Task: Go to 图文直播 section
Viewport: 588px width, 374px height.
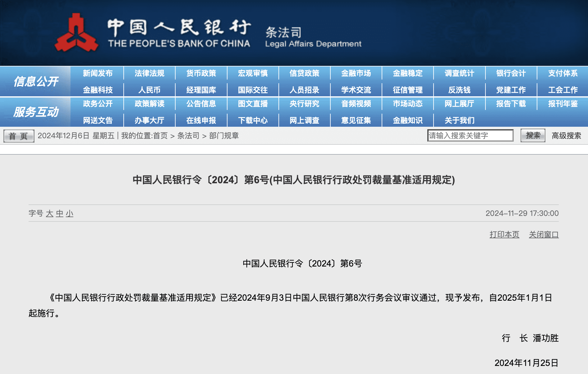Action: coord(253,104)
